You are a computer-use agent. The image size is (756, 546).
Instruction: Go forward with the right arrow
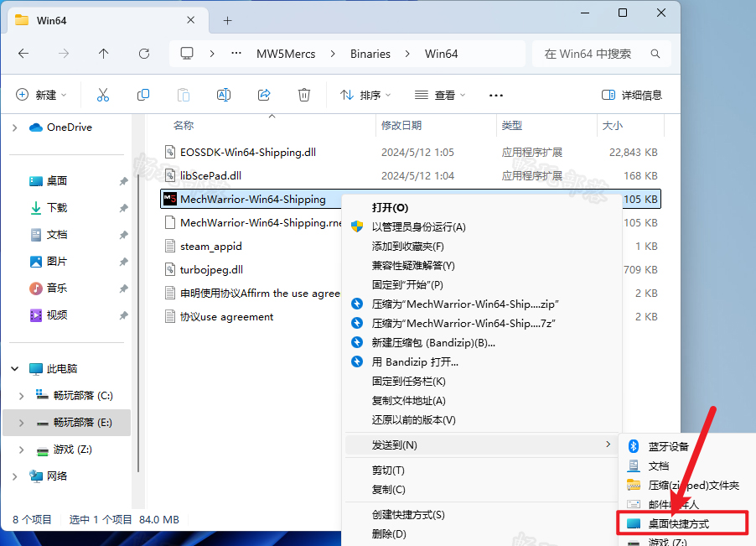coord(64,54)
